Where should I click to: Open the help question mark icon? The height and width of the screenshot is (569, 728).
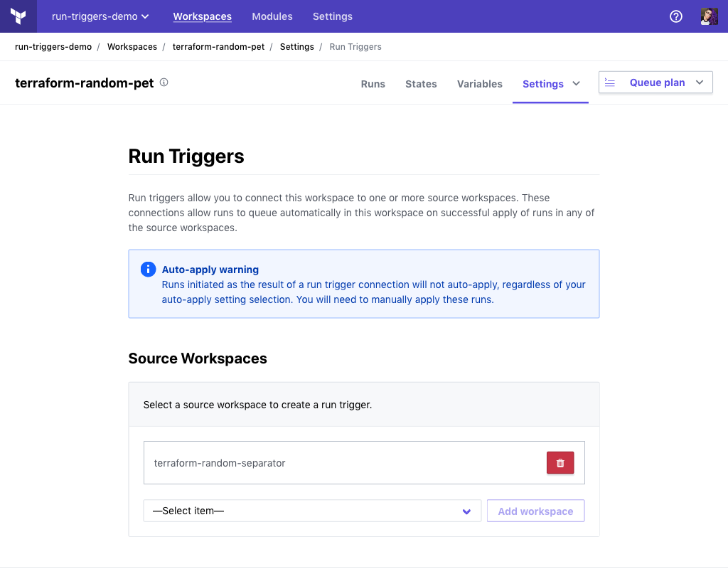point(676,17)
